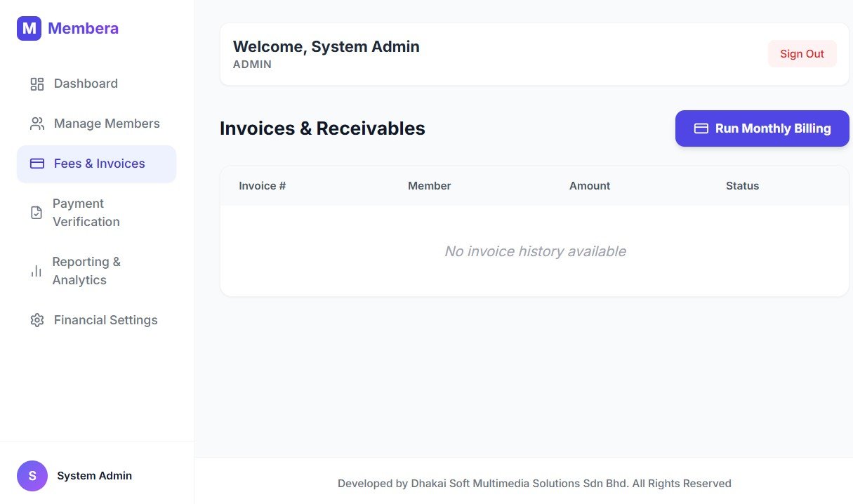Screen dimensions: 853x504
Task: Go to the Manage Members page
Action: point(107,124)
